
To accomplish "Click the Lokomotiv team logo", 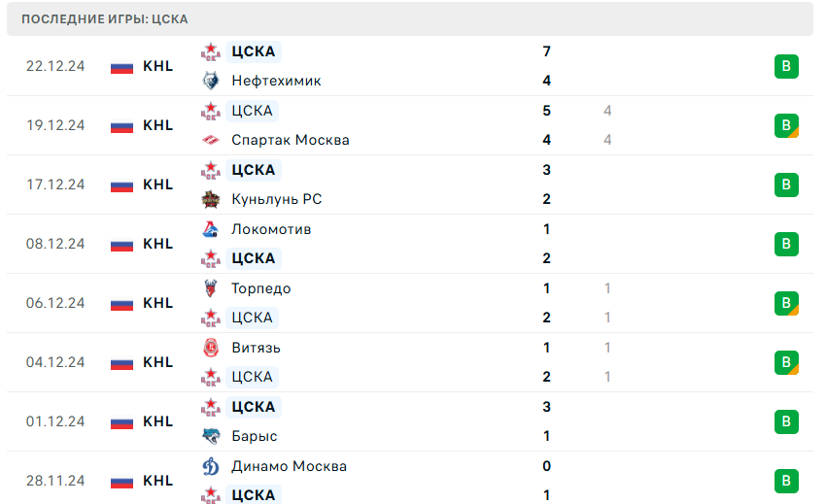I will [x=211, y=229].
